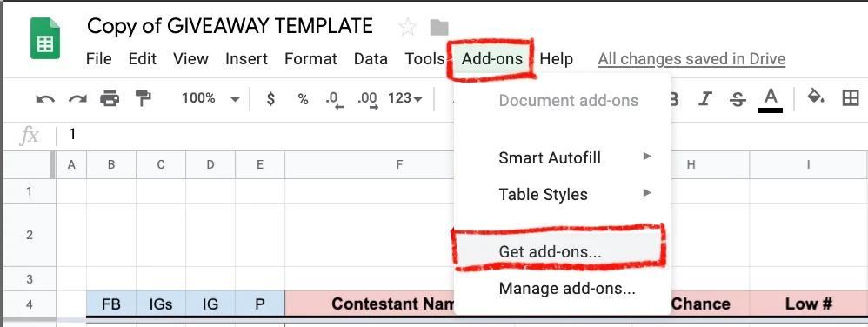Select column B header

pos(111,164)
